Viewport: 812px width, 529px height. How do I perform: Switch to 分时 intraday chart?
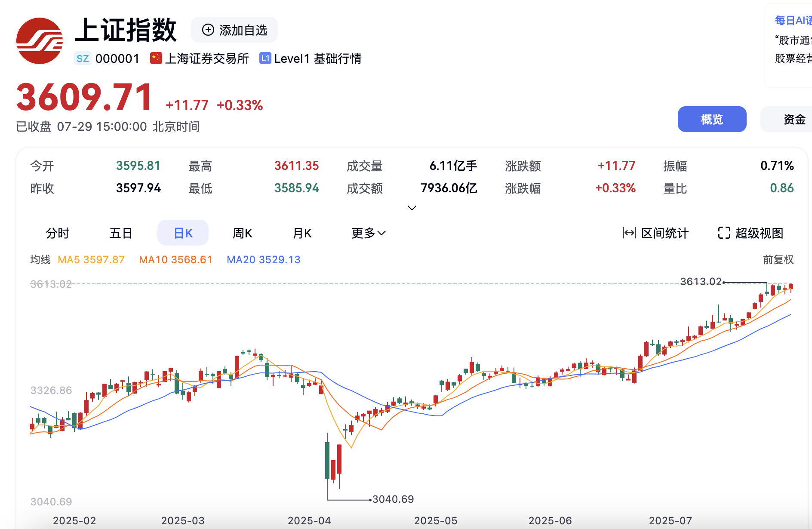pos(58,233)
